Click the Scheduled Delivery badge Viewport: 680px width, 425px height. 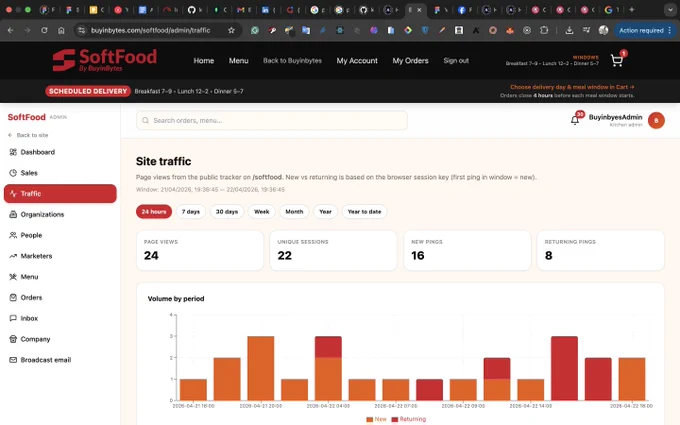pyautogui.click(x=88, y=91)
